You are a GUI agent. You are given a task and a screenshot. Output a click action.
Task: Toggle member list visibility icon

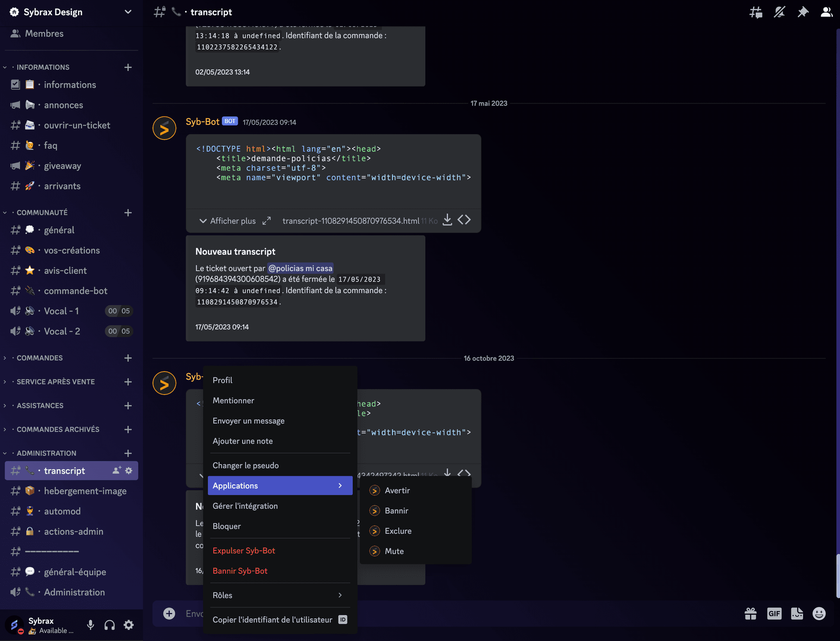point(826,12)
